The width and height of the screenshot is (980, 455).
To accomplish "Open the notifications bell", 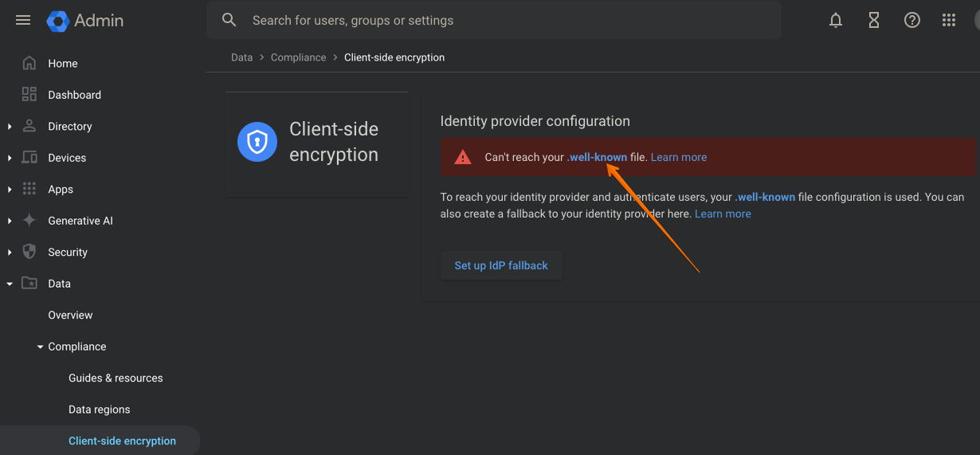I will click(836, 21).
